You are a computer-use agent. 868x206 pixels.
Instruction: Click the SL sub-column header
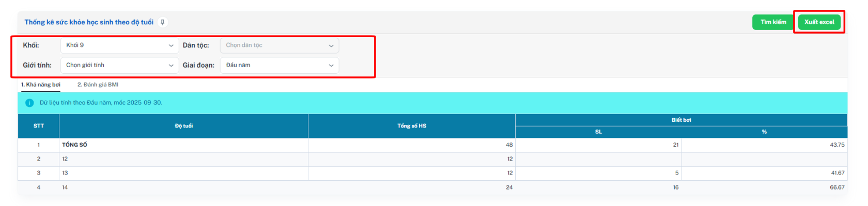point(598,132)
